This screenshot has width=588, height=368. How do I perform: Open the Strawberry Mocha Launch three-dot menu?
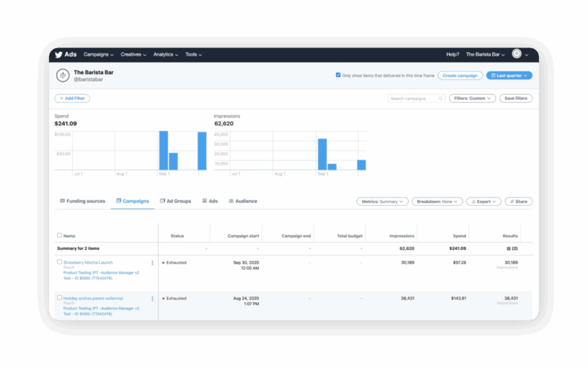(x=152, y=263)
